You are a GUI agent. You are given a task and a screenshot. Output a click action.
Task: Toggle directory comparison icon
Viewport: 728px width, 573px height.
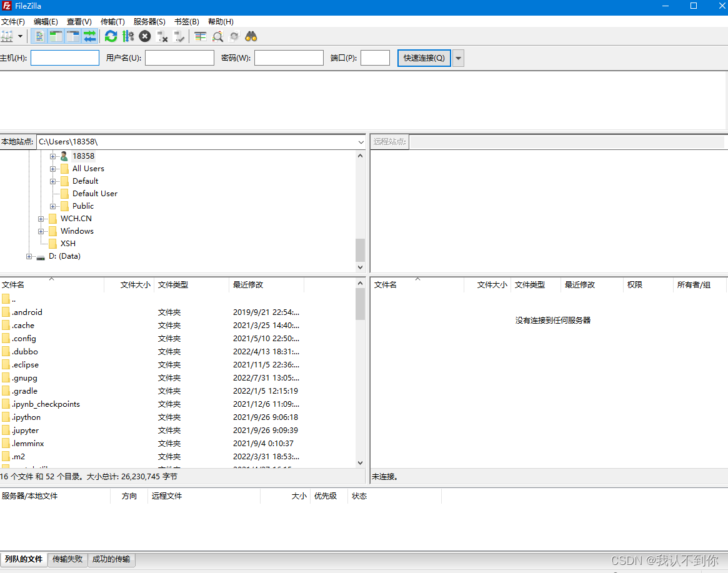217,36
